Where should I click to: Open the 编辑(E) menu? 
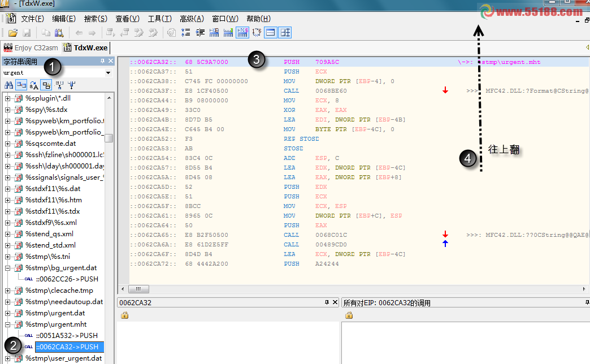[64, 19]
